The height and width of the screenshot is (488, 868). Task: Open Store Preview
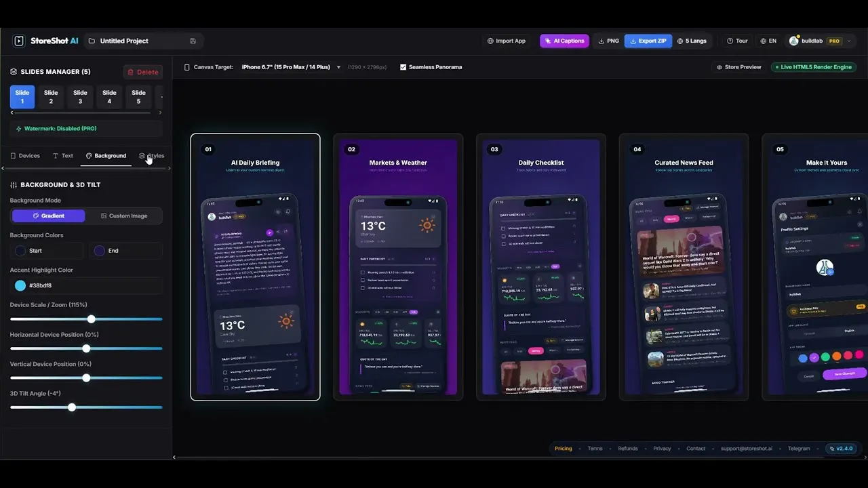(738, 67)
